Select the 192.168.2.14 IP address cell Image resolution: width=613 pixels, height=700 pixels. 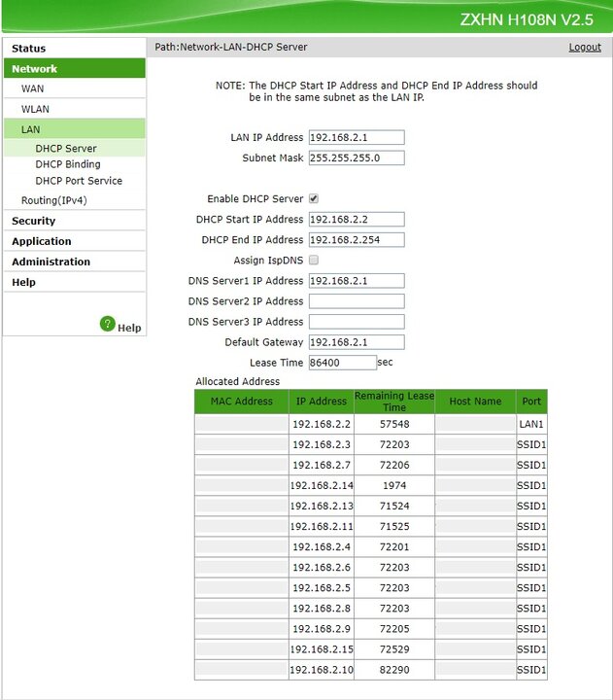322,485
